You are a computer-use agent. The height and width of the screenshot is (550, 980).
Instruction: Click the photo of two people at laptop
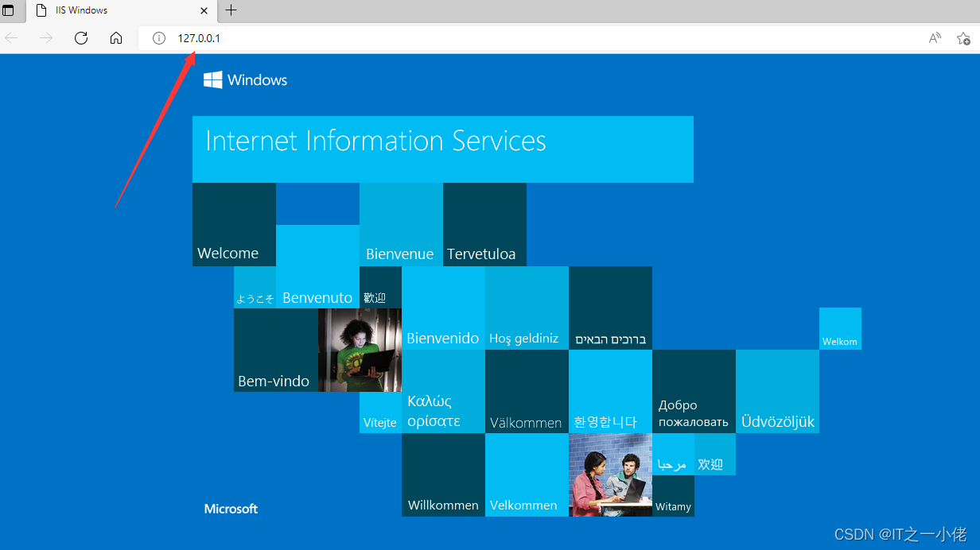(x=610, y=474)
